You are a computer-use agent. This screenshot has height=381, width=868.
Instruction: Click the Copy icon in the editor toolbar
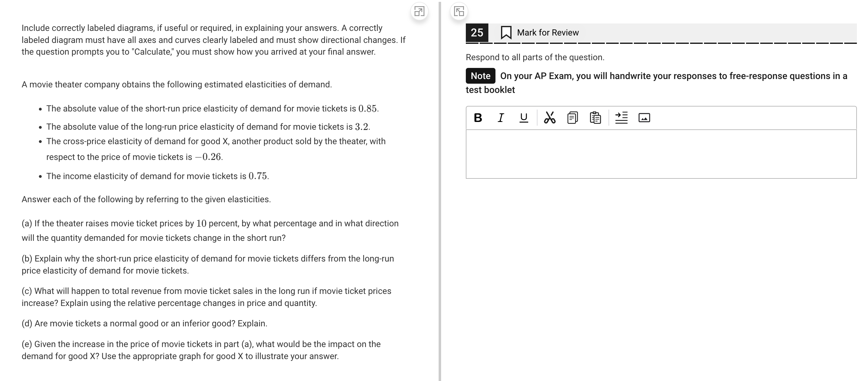(572, 117)
